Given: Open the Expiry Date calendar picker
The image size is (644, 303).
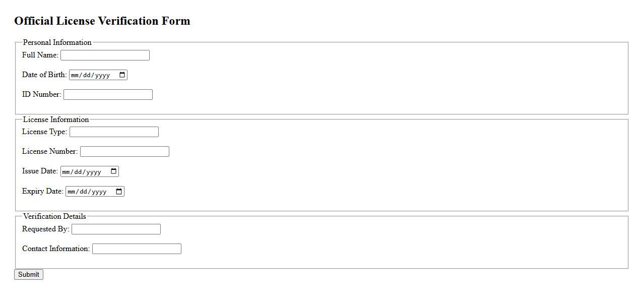Looking at the screenshot, I should pyautogui.click(x=119, y=192).
